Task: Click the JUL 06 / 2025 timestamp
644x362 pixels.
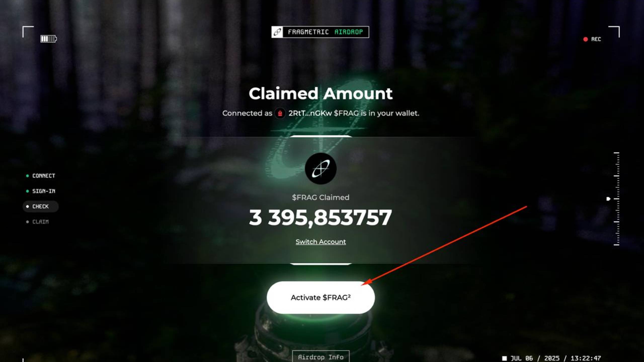Action: 556,358
